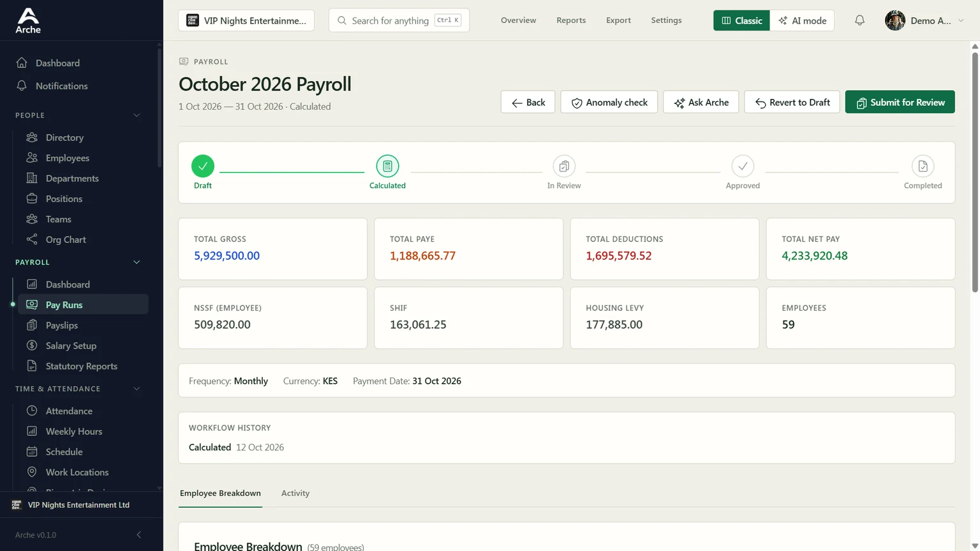The height and width of the screenshot is (551, 980).
Task: Open Attendance in the sidebar
Action: [x=83, y=411]
